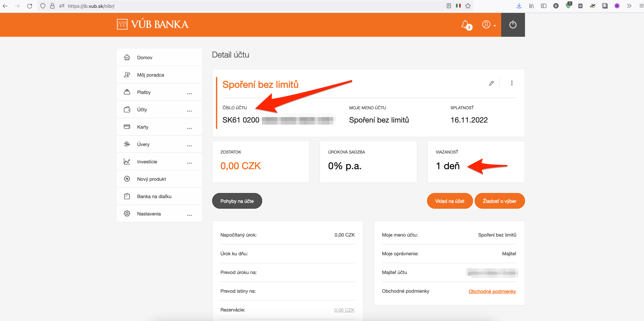Click the 16.11.2022 maturity date
Screen dimensions: 644x321
tap(469, 120)
